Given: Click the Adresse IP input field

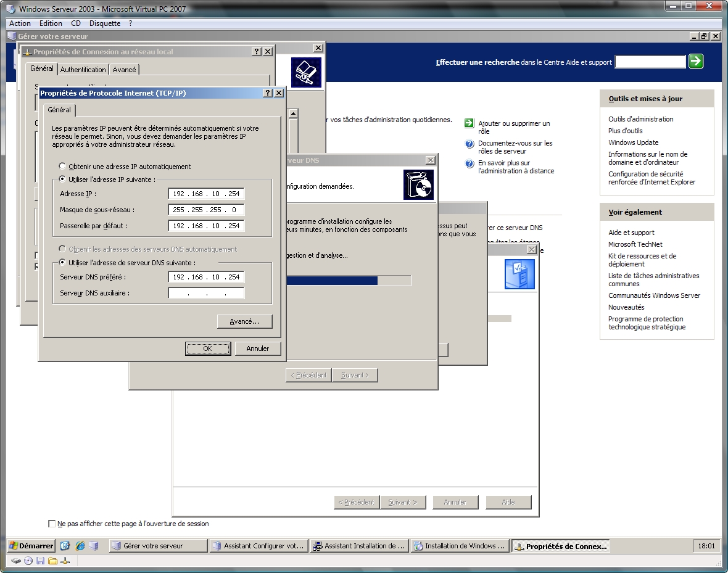Looking at the screenshot, I should point(206,194).
